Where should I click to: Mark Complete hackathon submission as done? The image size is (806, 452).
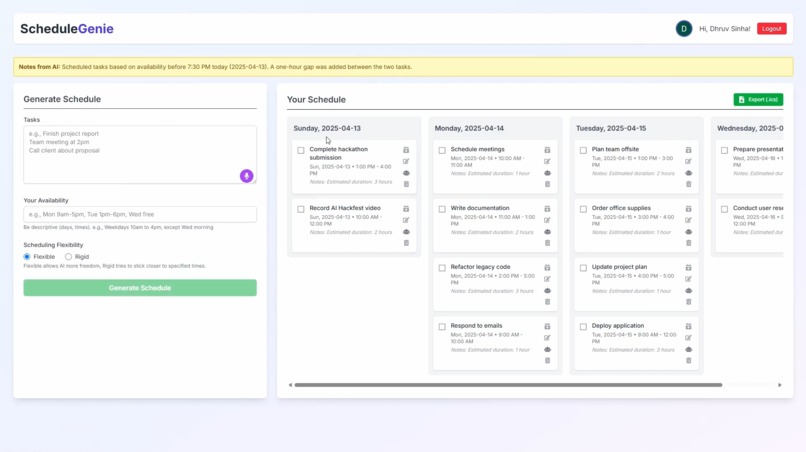301,151
